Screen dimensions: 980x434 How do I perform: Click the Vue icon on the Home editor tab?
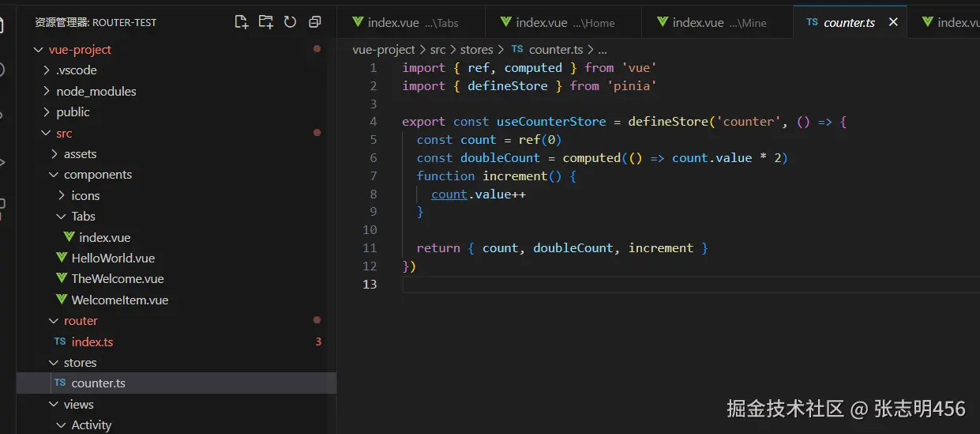coord(505,22)
